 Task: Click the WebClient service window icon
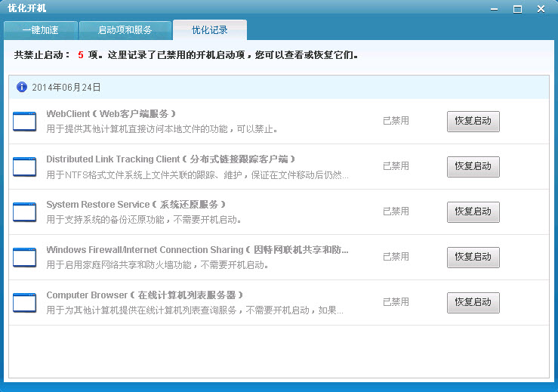tap(24, 122)
